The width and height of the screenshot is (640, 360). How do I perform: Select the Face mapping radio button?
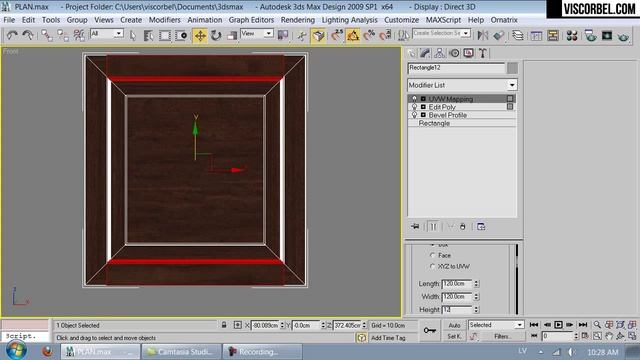coord(433,255)
